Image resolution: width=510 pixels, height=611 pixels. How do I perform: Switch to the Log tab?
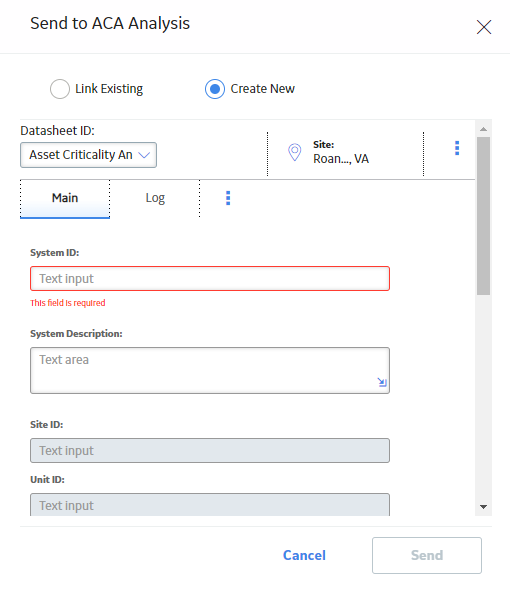pyautogui.click(x=155, y=198)
